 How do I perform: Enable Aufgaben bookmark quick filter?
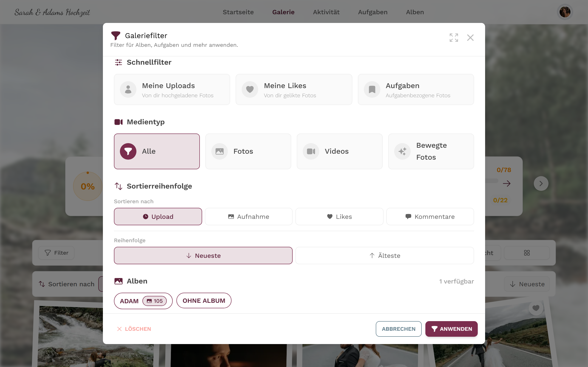tap(416, 89)
